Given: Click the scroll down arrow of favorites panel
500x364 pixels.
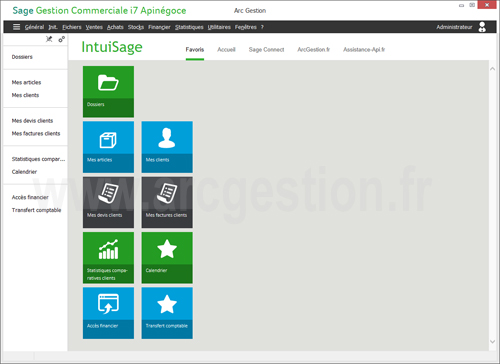Looking at the screenshot, I should (492, 342).
